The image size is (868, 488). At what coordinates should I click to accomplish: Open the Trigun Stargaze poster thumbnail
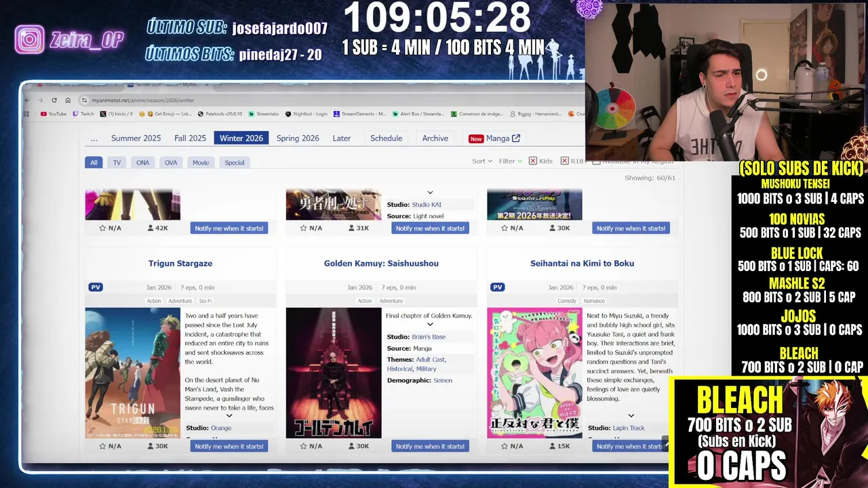pos(133,373)
